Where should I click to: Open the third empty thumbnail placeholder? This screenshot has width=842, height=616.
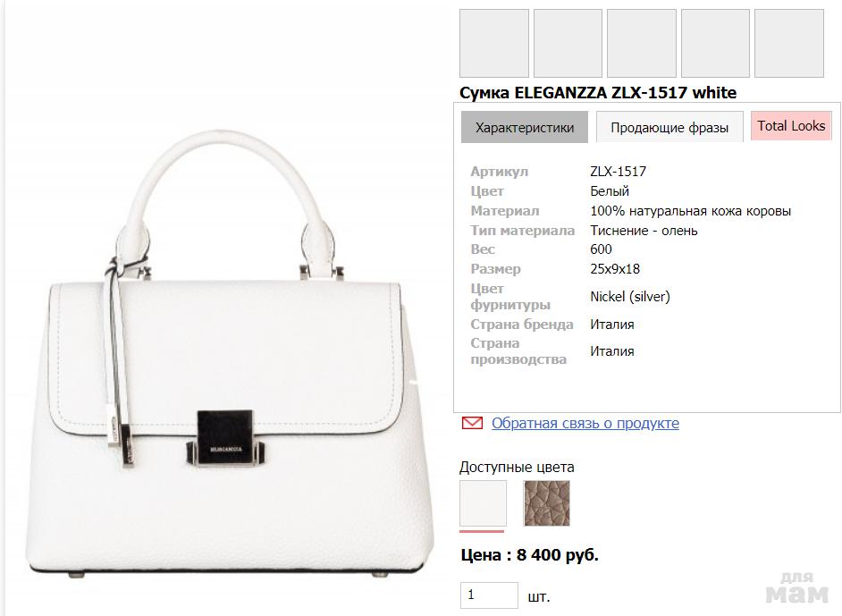(x=642, y=43)
